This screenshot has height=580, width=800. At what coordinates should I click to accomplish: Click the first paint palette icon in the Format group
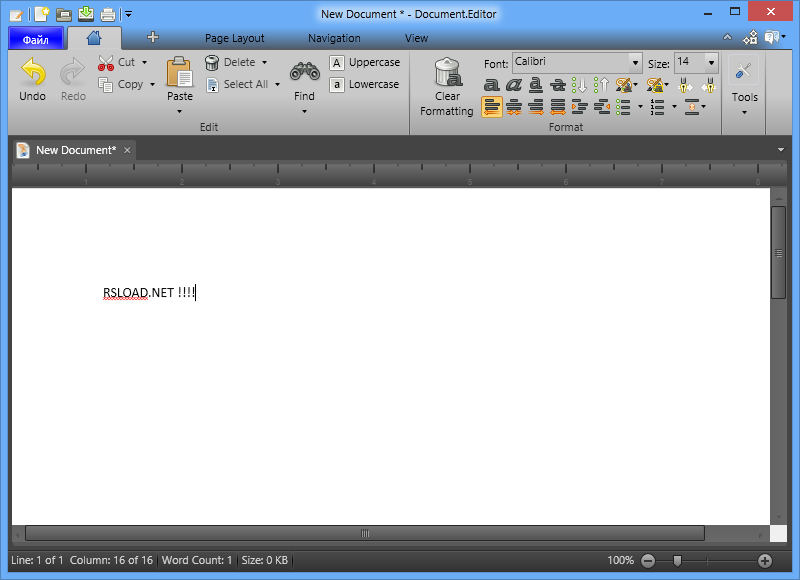624,85
